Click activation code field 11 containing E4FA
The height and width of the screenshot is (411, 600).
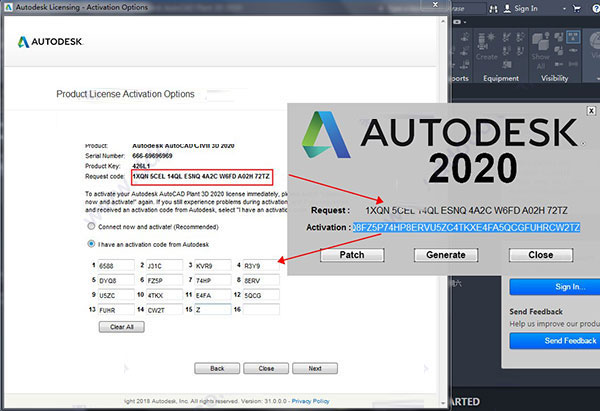213,295
